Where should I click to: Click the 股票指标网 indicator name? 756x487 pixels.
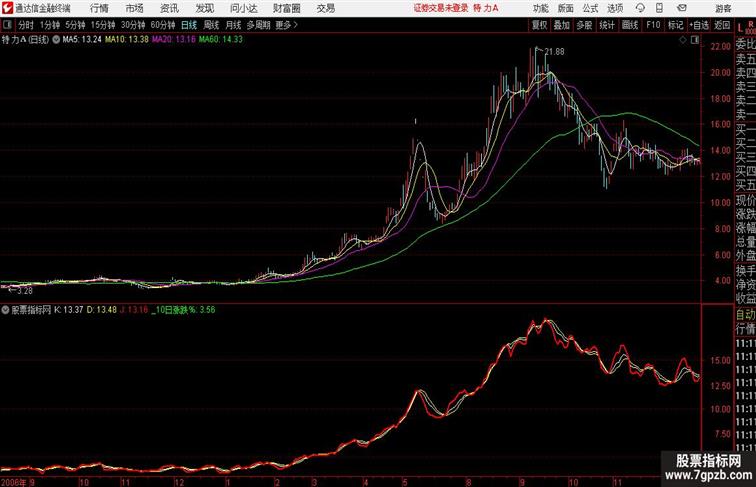31,310
